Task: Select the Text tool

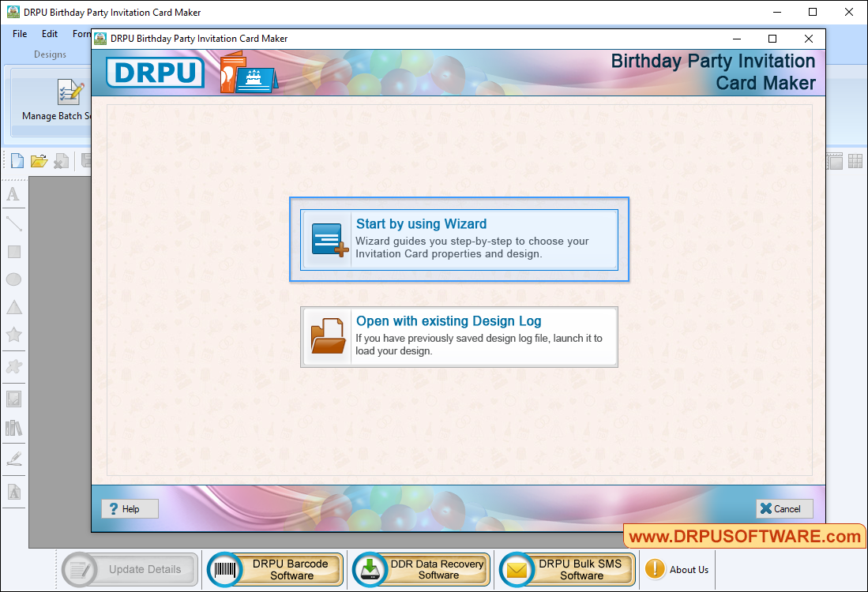Action: [13, 195]
